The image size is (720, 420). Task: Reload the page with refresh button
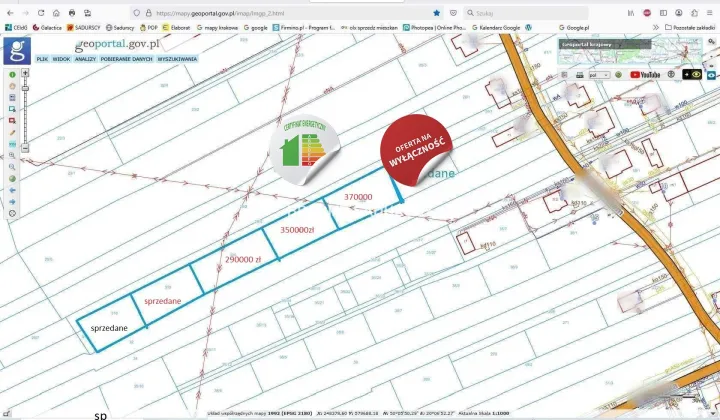point(41,13)
